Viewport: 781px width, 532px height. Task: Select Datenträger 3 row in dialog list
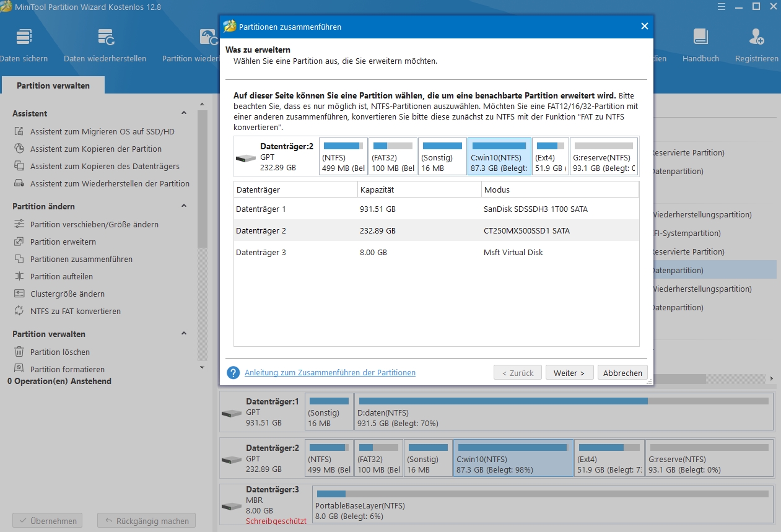tap(436, 253)
